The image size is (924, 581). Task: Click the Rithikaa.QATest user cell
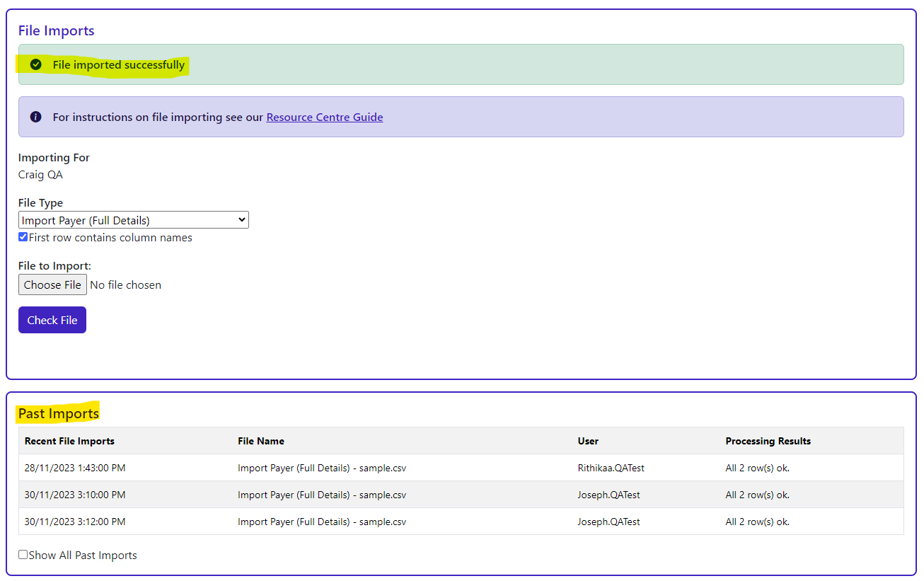point(611,468)
